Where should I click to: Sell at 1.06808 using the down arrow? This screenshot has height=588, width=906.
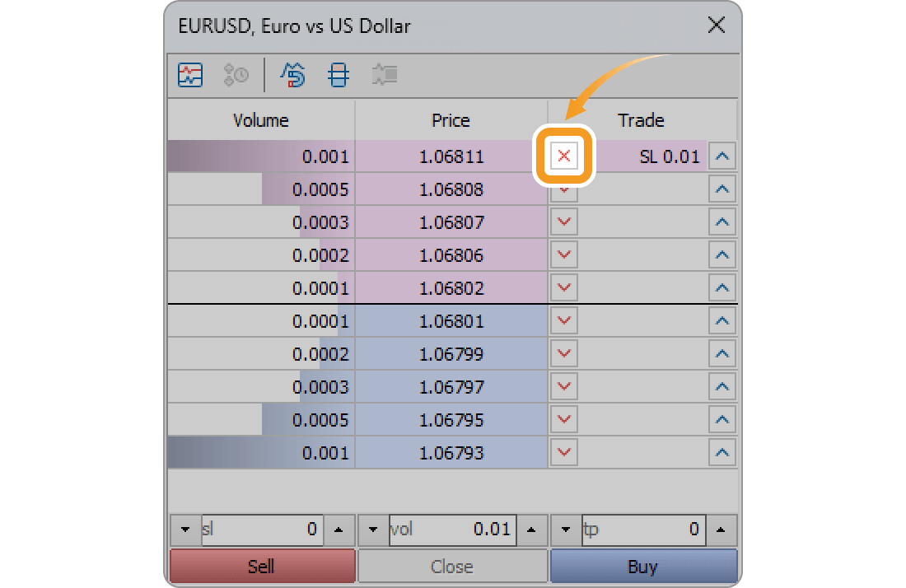[x=563, y=189]
